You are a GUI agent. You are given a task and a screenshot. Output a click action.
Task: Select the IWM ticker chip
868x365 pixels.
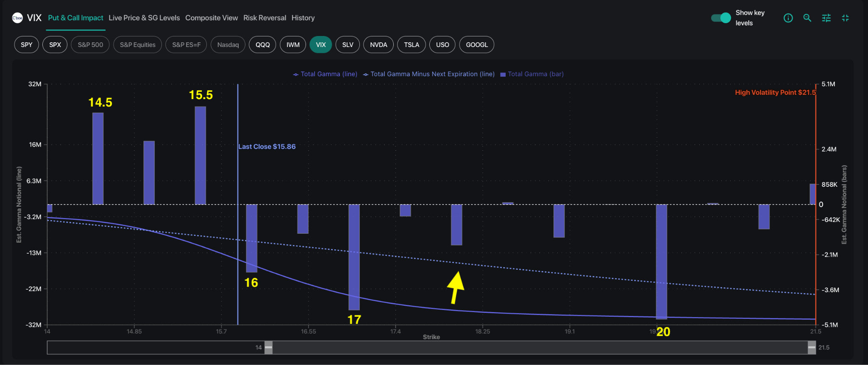293,45
